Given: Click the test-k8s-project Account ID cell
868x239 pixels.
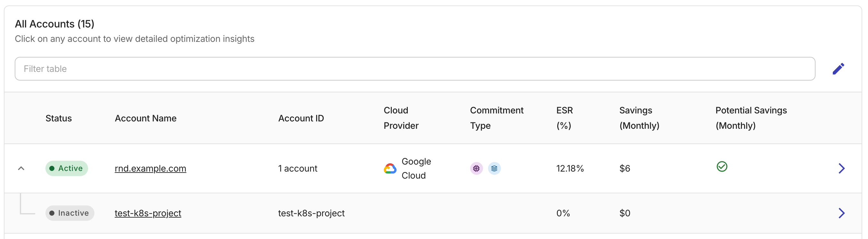Looking at the screenshot, I should (311, 213).
